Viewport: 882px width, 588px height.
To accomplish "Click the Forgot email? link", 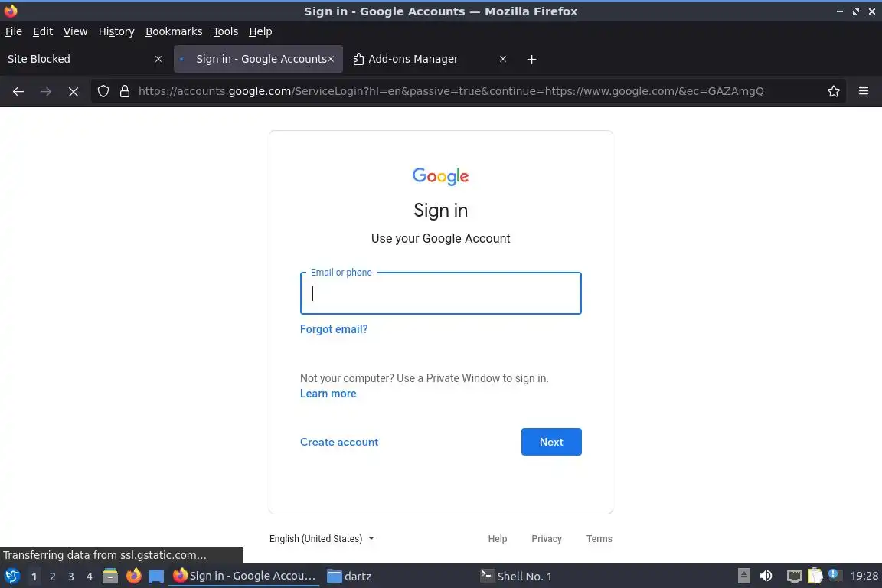I will 334,329.
